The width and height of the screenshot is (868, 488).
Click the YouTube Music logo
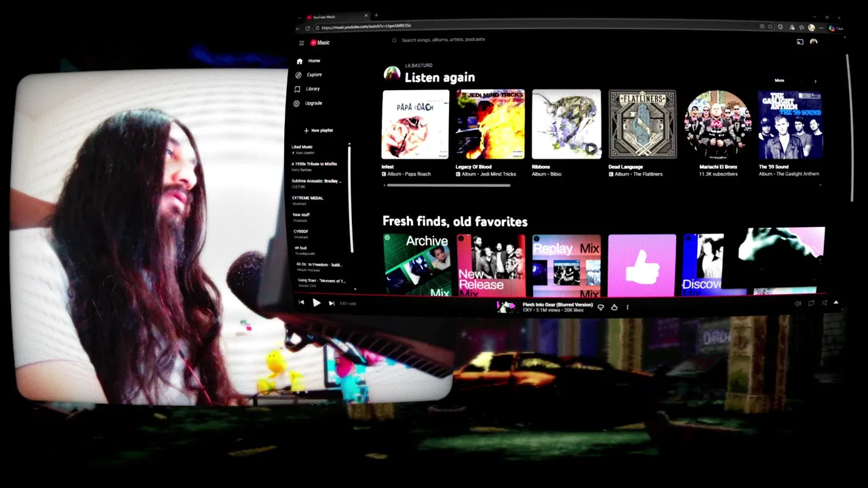(x=320, y=43)
